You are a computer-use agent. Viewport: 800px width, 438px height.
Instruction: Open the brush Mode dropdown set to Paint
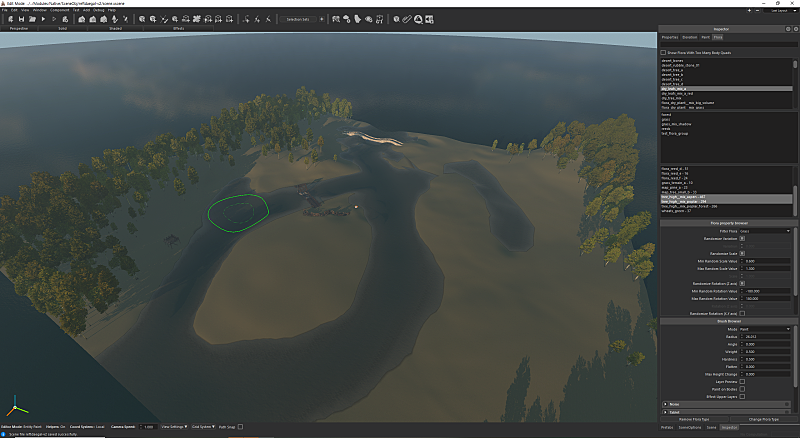point(765,329)
